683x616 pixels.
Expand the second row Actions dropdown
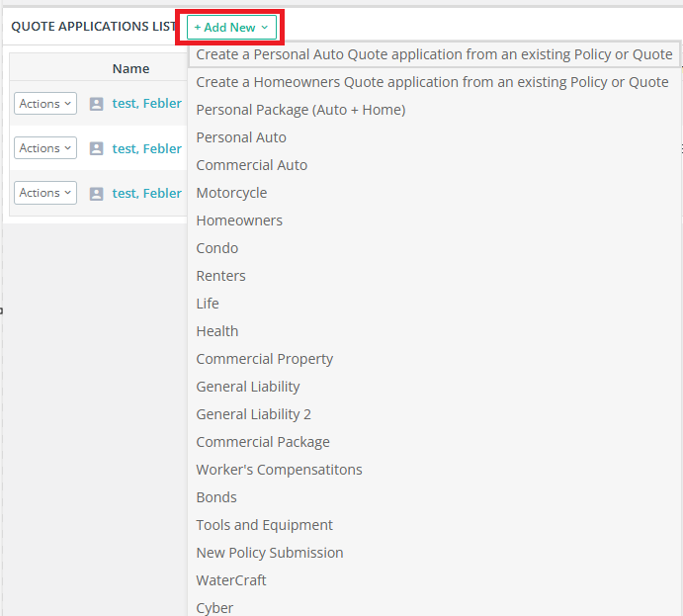(45, 147)
